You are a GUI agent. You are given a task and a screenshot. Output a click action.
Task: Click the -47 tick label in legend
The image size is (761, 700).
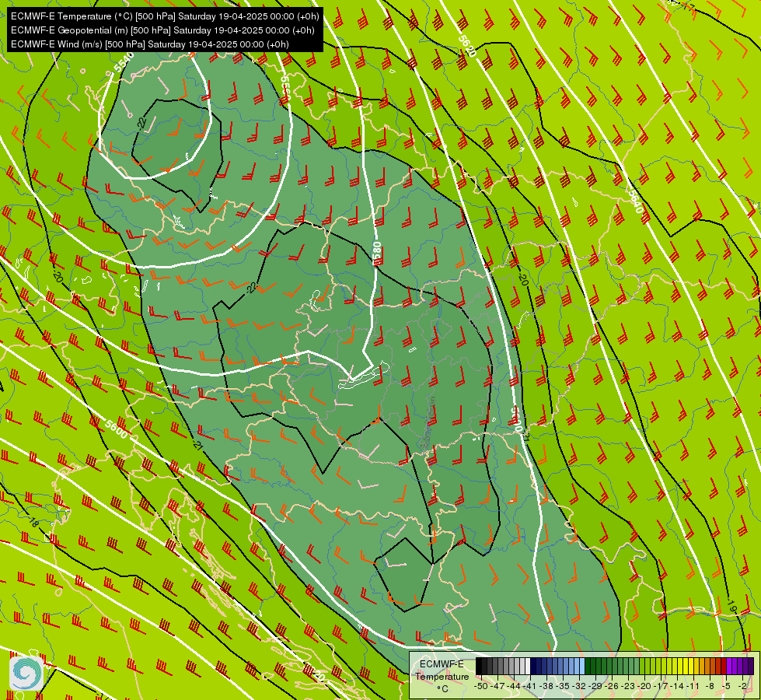point(497,686)
